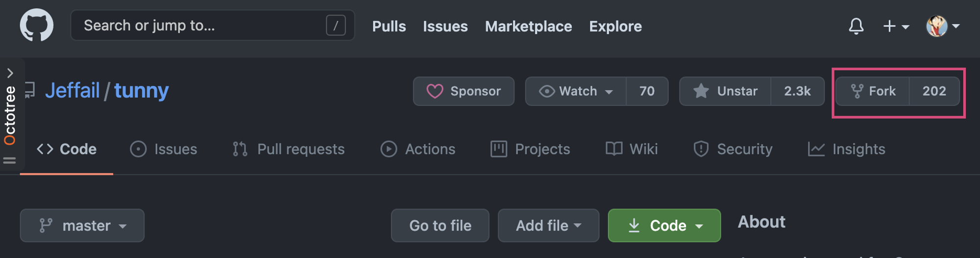Click the Octotree hamburger menu icon
The image size is (980, 258).
click(10, 160)
